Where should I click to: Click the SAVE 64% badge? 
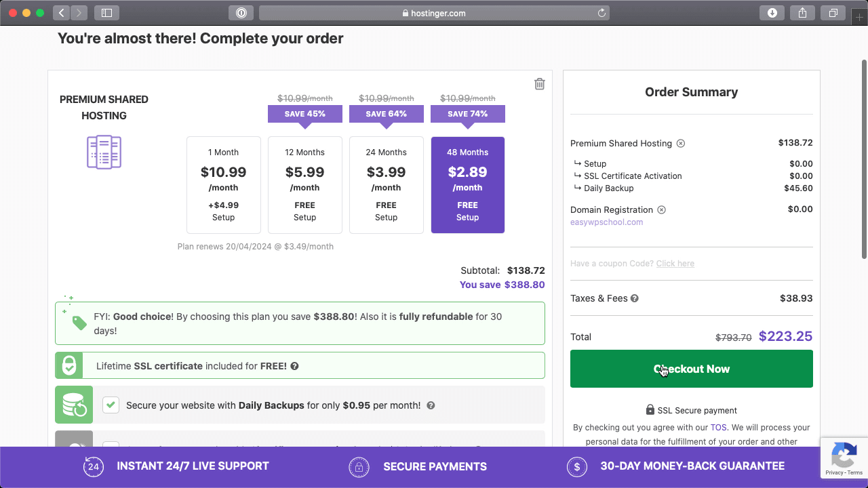387,114
